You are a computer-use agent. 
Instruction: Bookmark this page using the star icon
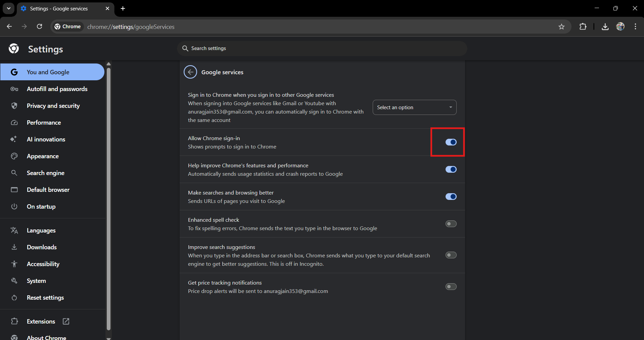[x=562, y=27]
